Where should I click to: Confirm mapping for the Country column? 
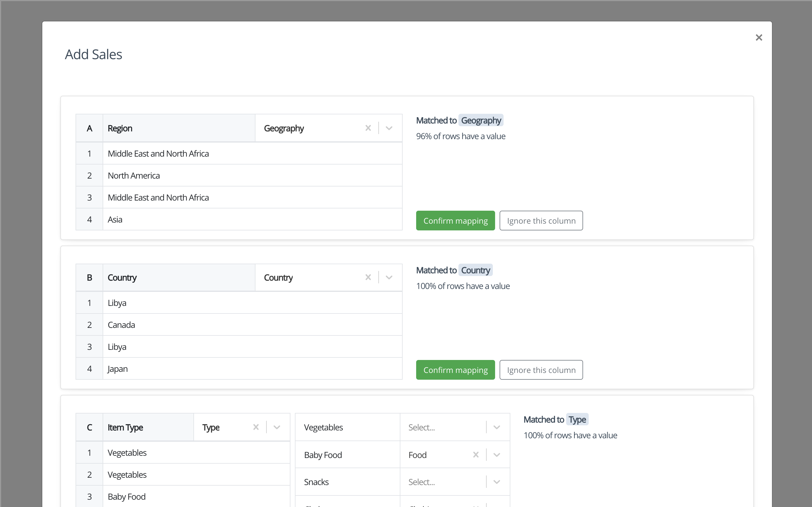click(x=455, y=370)
